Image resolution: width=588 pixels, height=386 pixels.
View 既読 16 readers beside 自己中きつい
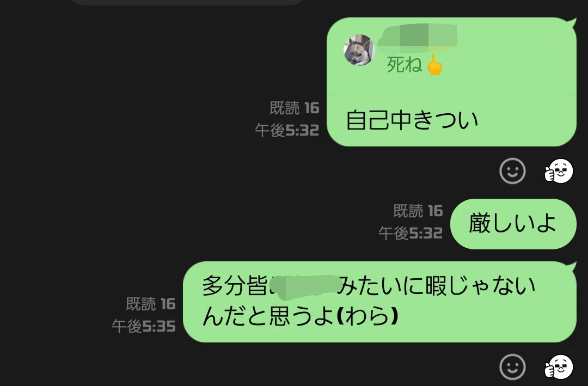click(x=295, y=108)
